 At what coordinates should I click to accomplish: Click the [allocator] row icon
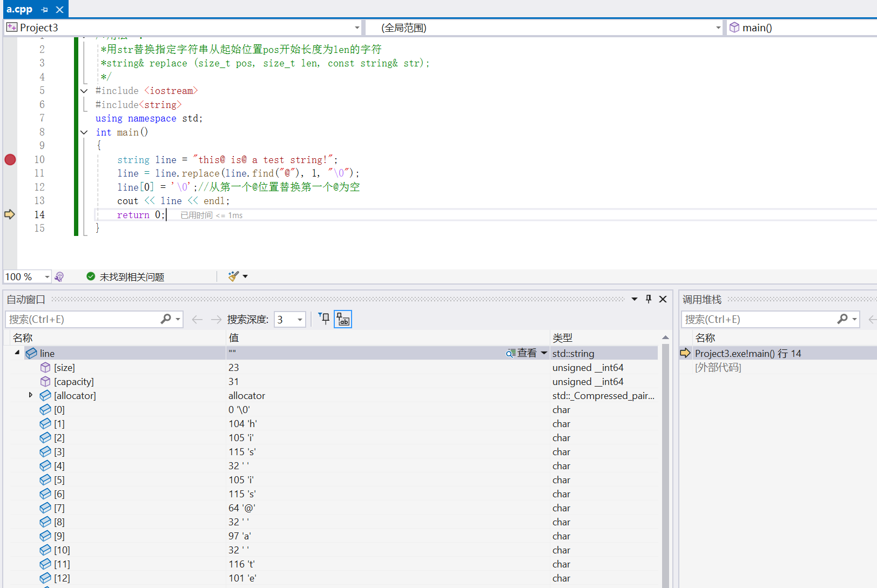click(45, 396)
